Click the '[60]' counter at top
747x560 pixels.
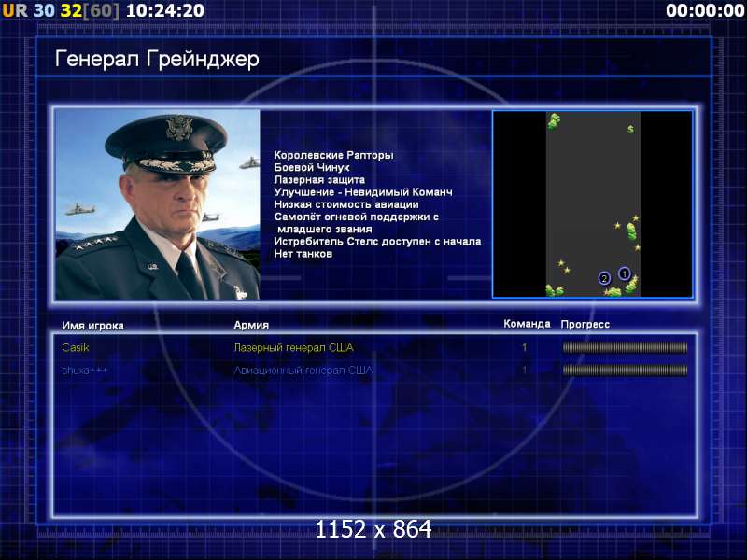tap(101, 10)
